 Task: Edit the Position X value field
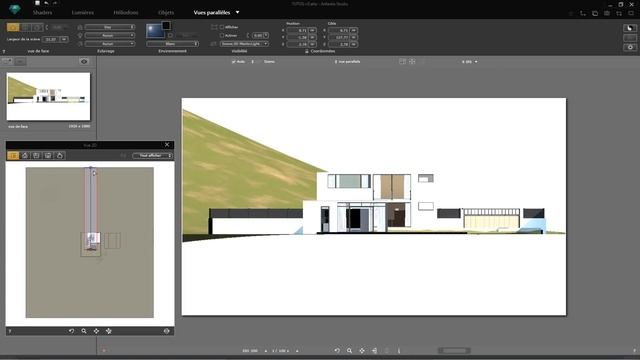pyautogui.click(x=297, y=30)
